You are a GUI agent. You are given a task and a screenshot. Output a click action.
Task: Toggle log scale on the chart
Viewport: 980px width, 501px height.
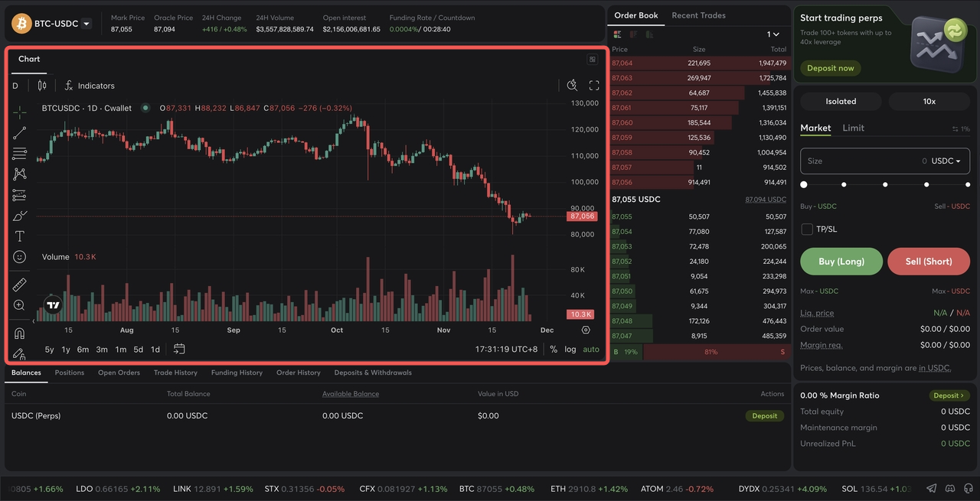570,350
